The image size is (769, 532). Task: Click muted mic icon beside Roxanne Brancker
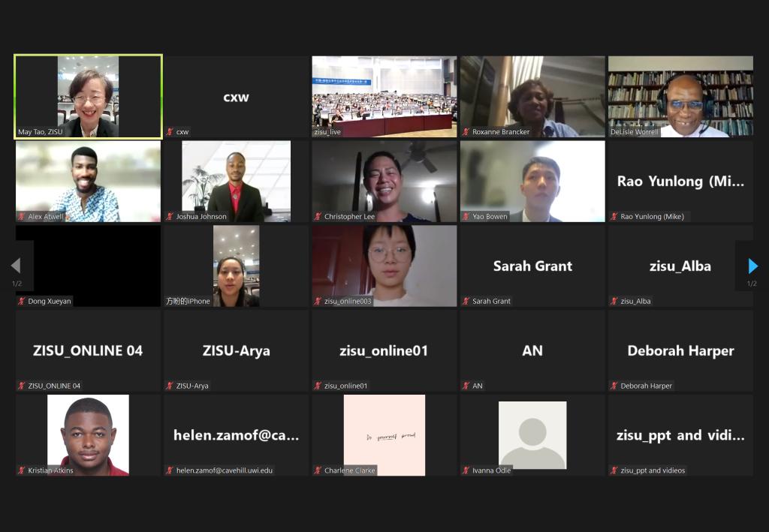click(466, 132)
